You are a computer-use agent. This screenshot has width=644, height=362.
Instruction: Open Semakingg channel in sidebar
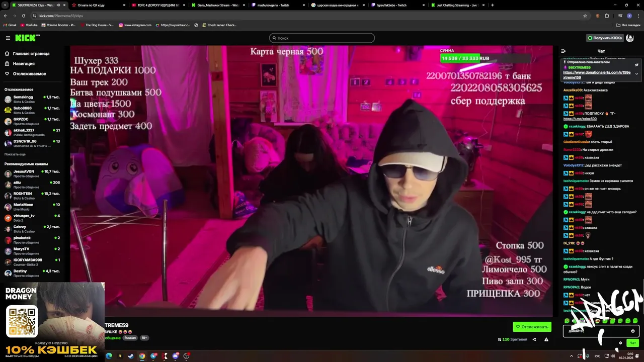click(x=32, y=99)
